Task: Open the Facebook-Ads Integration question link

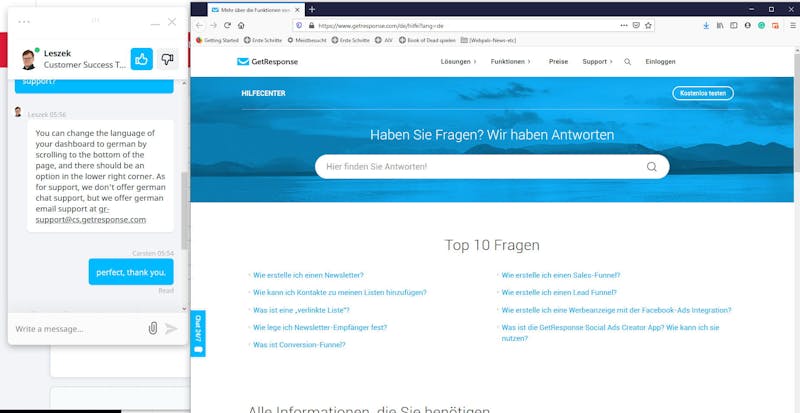Action: [x=616, y=310]
